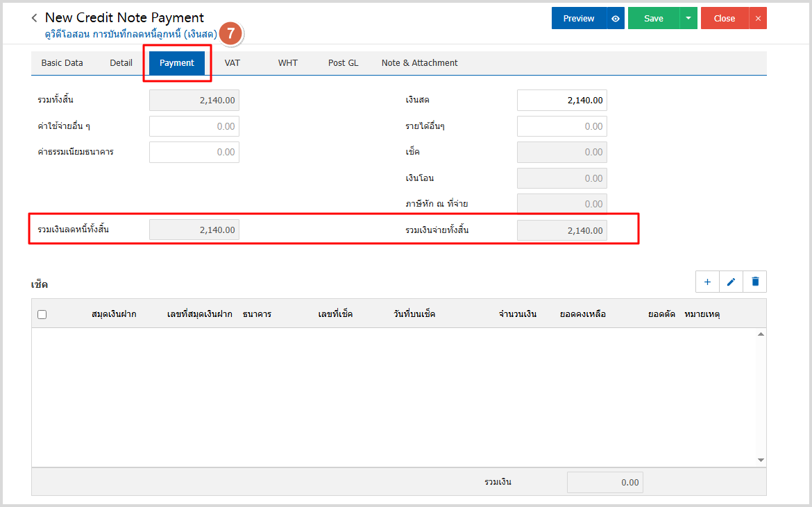This screenshot has height=507, width=812.
Task: Click the eye icon next to Preview
Action: point(616,19)
